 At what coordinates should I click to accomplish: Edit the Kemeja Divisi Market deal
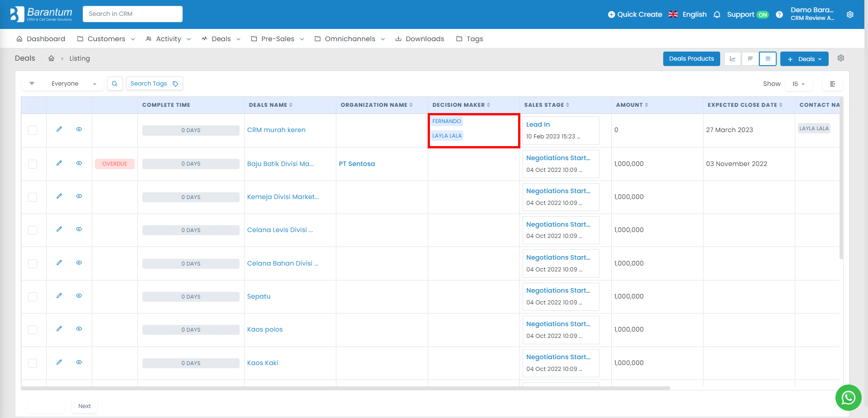[x=59, y=196]
